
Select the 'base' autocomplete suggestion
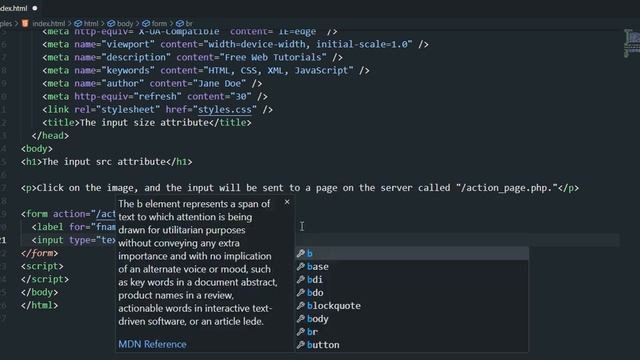click(x=412, y=267)
